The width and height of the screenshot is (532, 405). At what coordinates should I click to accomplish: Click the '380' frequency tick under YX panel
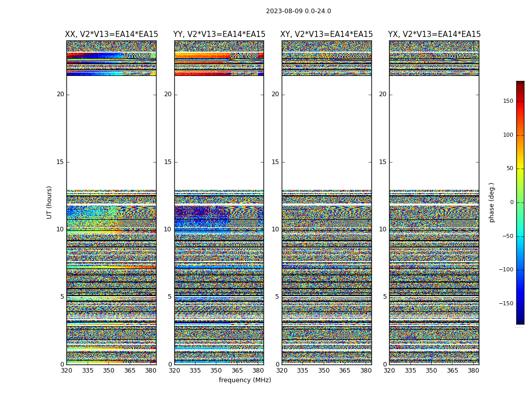point(473,371)
